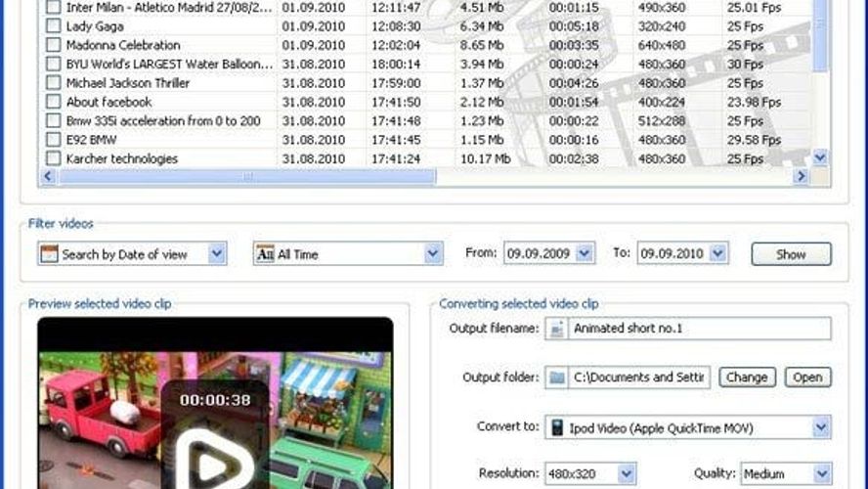
Task: Select the 'Karcher technologies' row title
Action: point(122,158)
